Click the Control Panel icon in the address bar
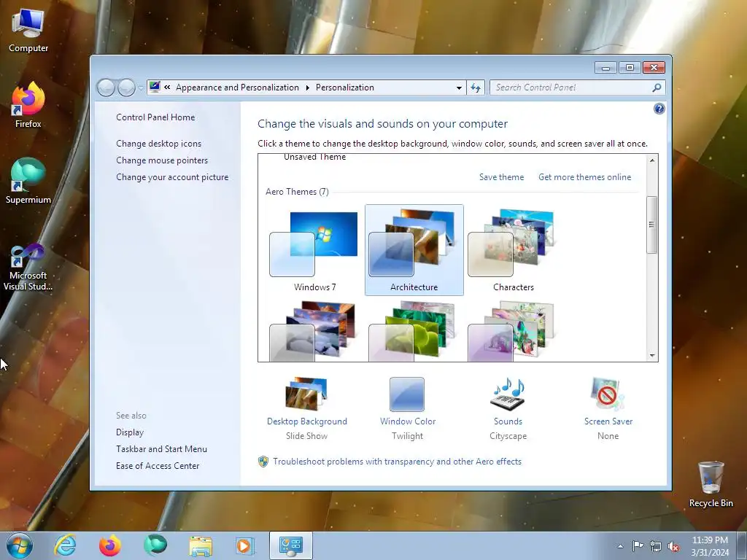747x560 pixels. pyautogui.click(x=155, y=87)
